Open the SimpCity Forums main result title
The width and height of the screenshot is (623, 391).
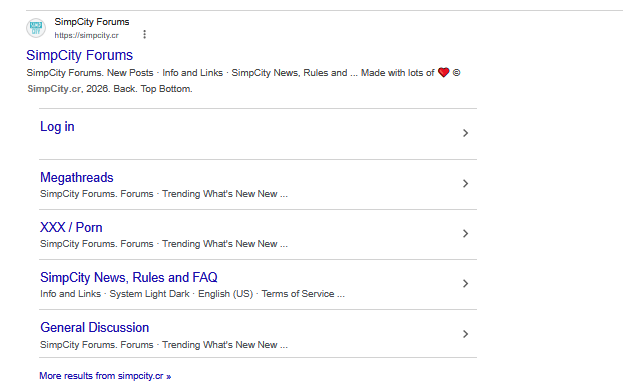79,55
